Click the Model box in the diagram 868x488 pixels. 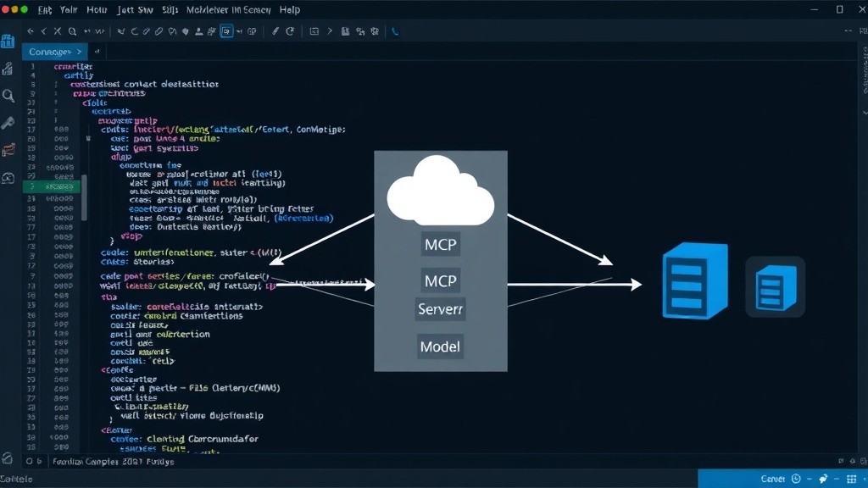point(440,347)
